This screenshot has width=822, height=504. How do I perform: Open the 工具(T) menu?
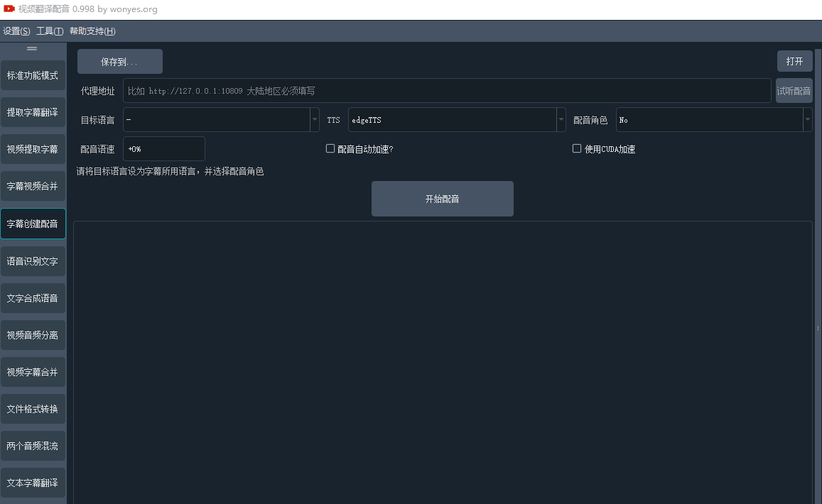pyautogui.click(x=50, y=31)
